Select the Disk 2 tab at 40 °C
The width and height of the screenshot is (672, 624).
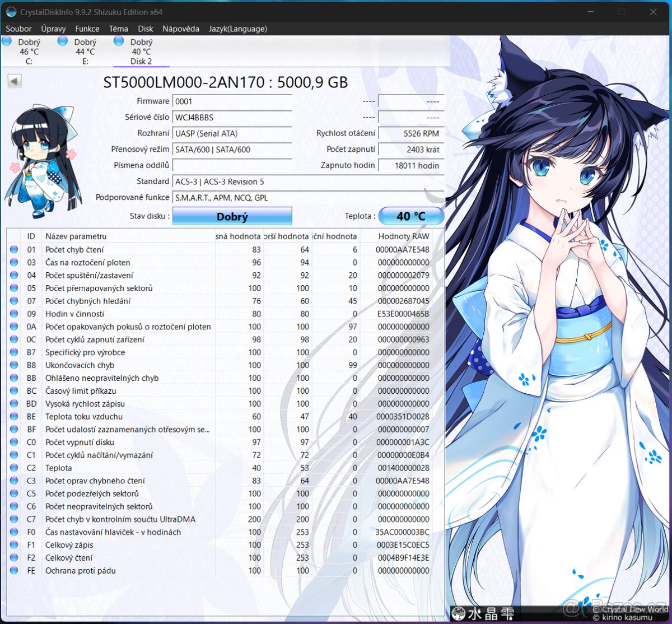point(141,51)
